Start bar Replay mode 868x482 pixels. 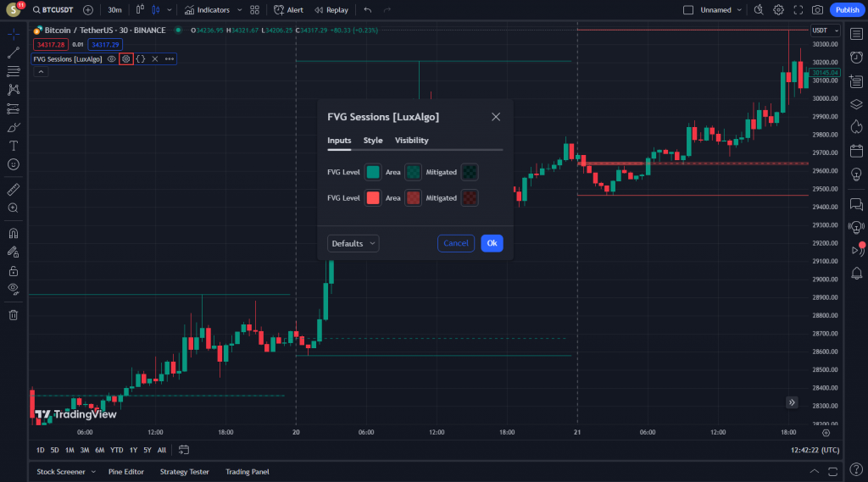pos(331,10)
